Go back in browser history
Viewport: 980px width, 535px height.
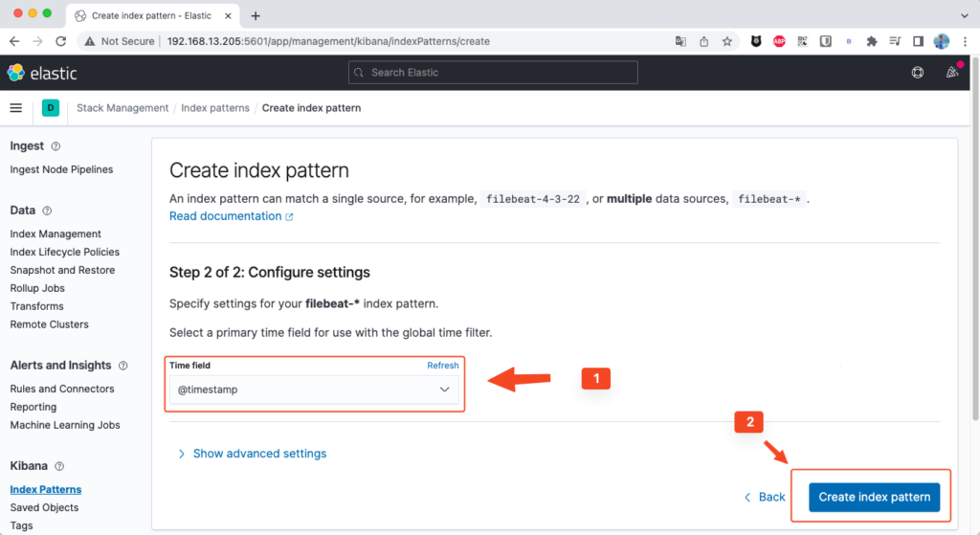[x=14, y=41]
